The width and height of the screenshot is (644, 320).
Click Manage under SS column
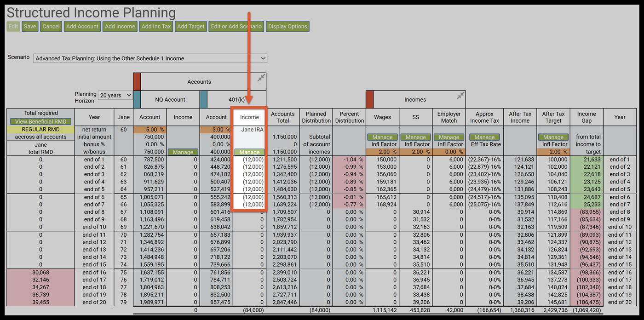click(416, 137)
